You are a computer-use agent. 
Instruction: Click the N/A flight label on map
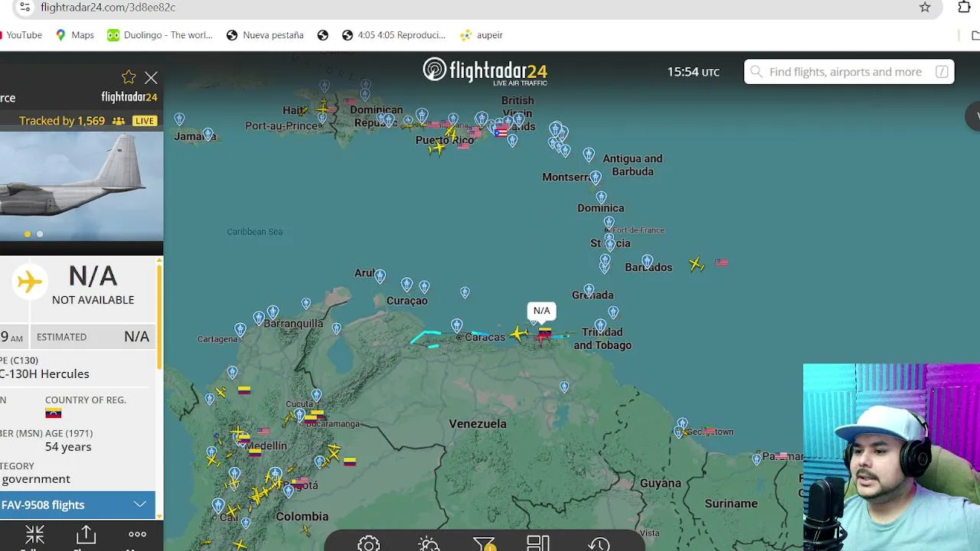click(541, 311)
